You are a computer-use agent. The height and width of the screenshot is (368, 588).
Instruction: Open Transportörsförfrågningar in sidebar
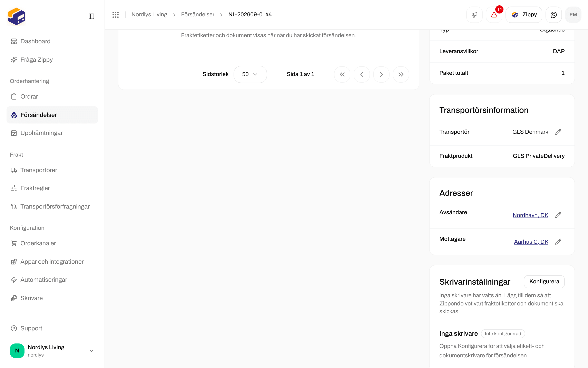tap(52, 206)
